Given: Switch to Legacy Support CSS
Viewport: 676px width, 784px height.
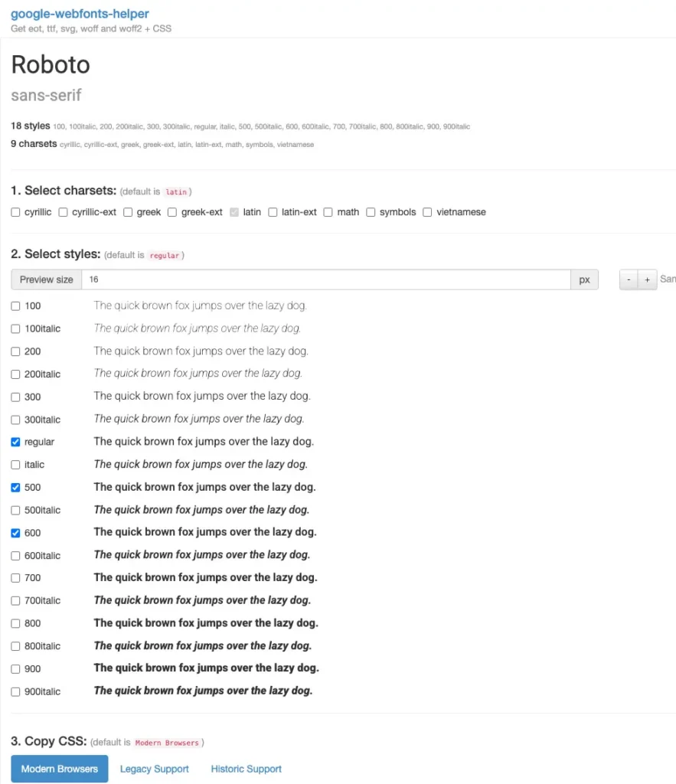Looking at the screenshot, I should tap(154, 769).
